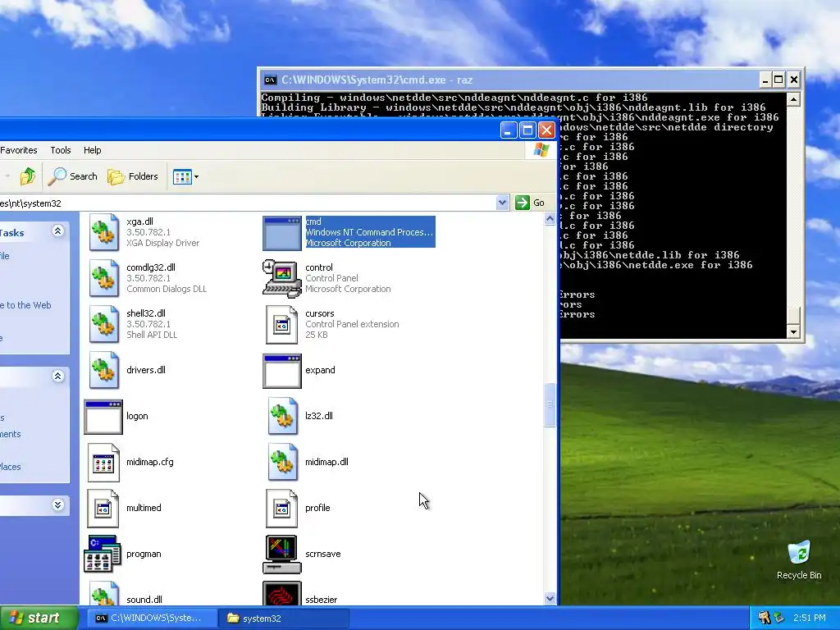840x630 pixels.
Task: Open the Favorites menu
Action: coord(19,150)
